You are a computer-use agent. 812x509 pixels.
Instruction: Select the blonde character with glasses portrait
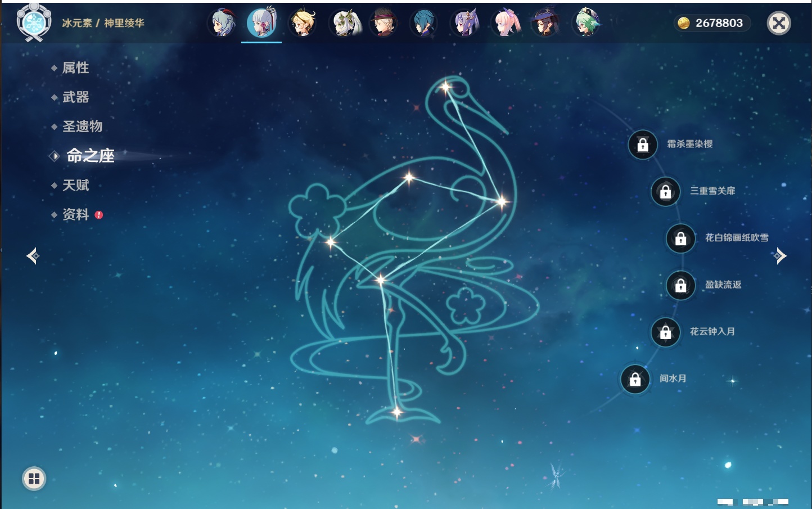(303, 23)
